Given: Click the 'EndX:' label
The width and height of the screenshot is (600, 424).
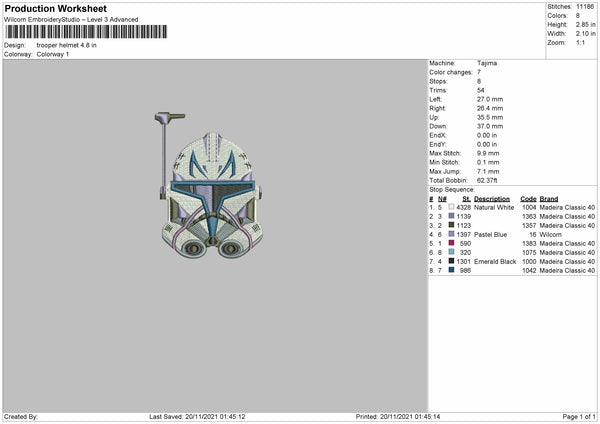Looking at the screenshot, I should pyautogui.click(x=438, y=135).
